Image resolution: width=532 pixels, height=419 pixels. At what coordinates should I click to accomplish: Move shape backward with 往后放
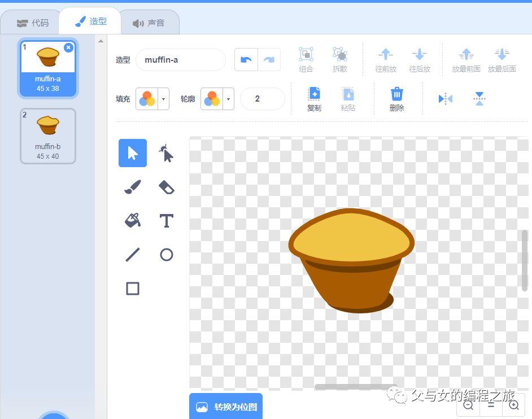pos(420,60)
